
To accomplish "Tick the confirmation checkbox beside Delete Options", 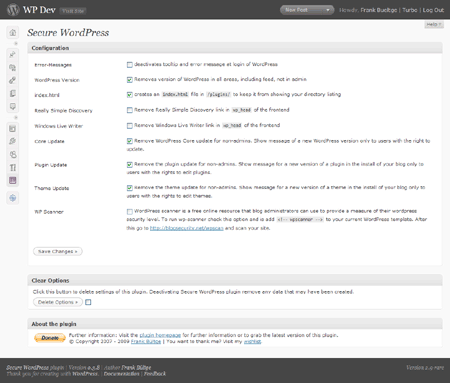I will pyautogui.click(x=88, y=302).
